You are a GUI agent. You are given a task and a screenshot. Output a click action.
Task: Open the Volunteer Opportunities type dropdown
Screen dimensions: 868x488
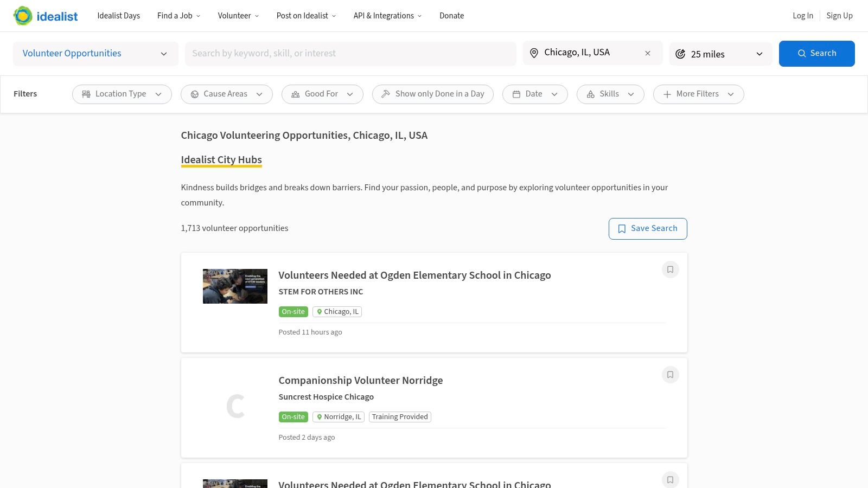click(95, 54)
